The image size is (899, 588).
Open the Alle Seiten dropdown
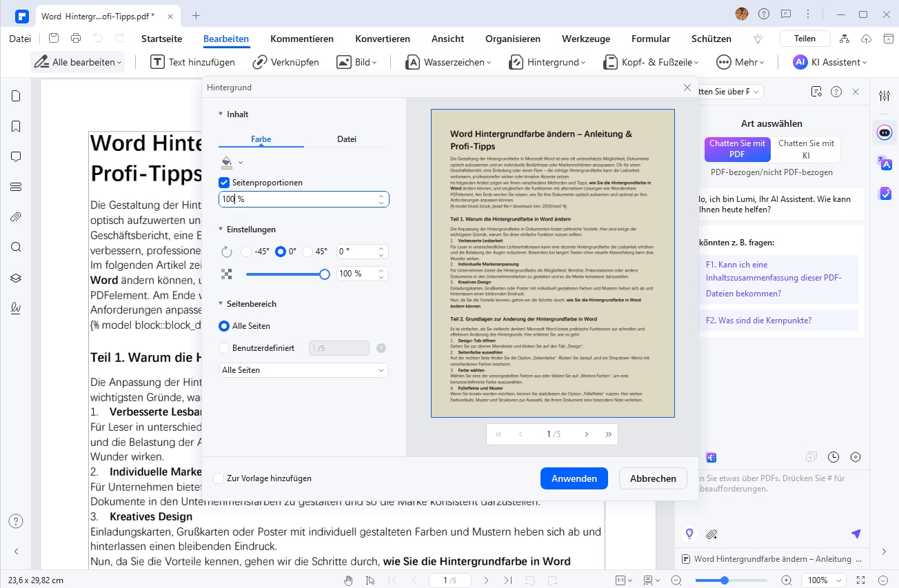303,370
